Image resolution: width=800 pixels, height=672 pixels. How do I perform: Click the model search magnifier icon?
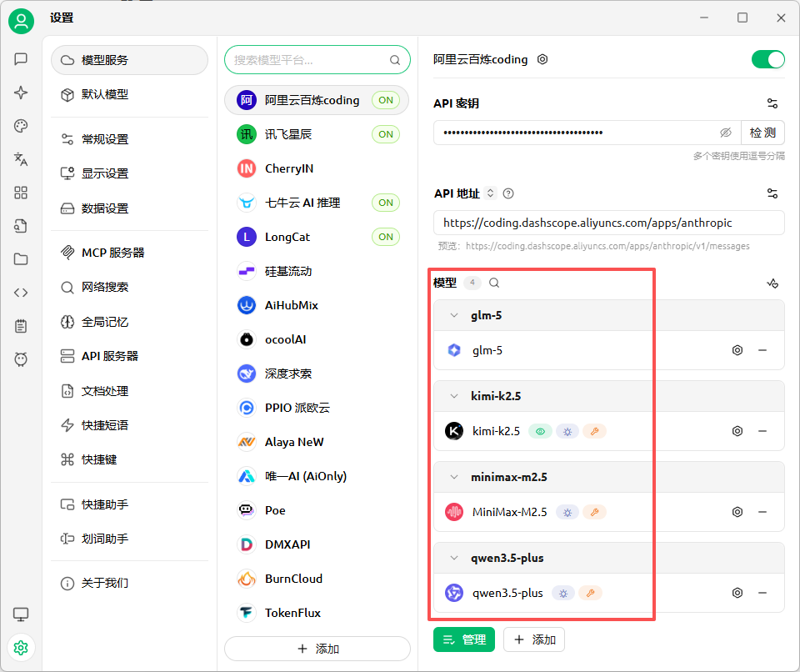click(x=494, y=283)
